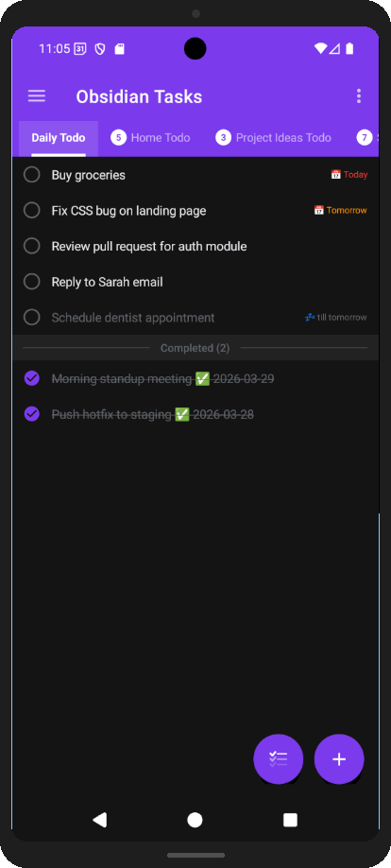Tap the checklist floating action button
The image size is (391, 868).
[x=279, y=759]
